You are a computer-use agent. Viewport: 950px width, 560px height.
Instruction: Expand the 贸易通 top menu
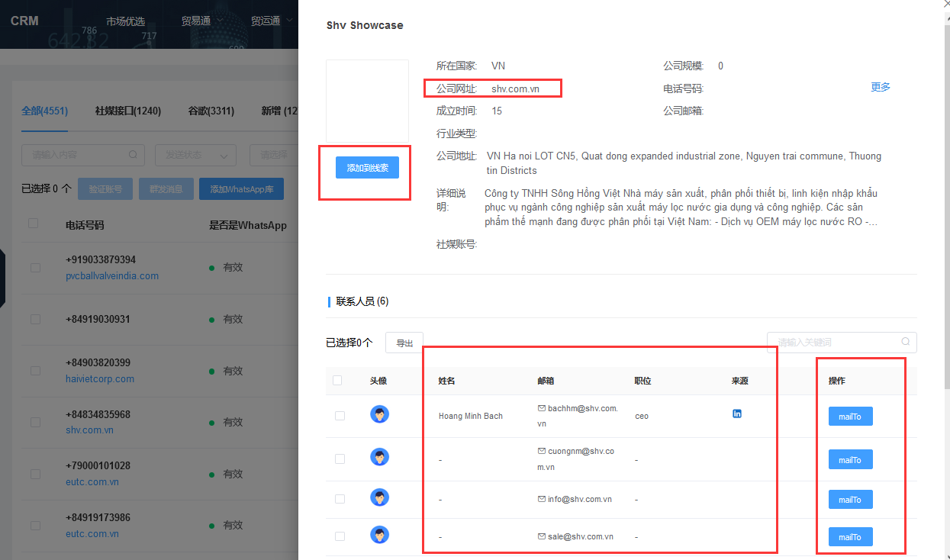[202, 21]
